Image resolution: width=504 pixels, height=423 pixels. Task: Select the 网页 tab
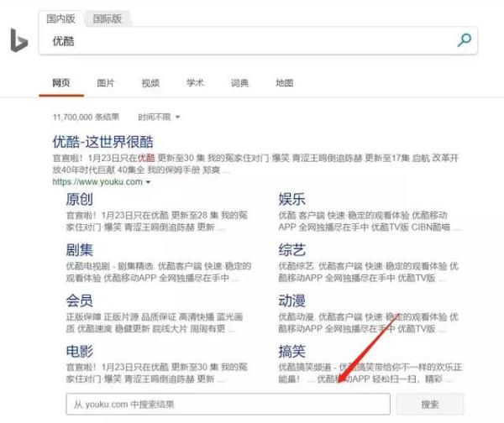point(61,83)
